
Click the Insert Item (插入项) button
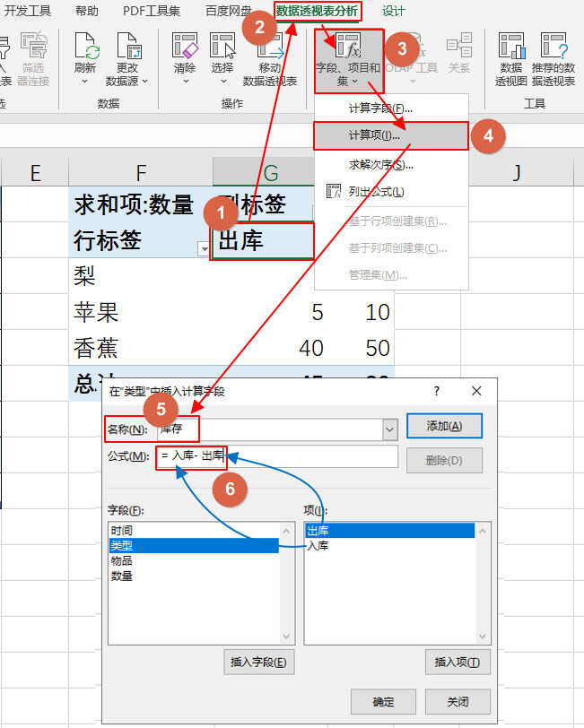[458, 662]
